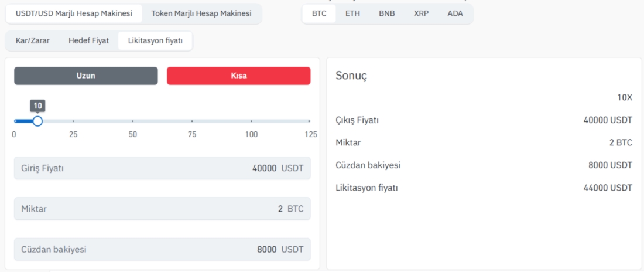Click the Likitasyon fiyatı label in results
644x272 pixels.
coord(366,188)
